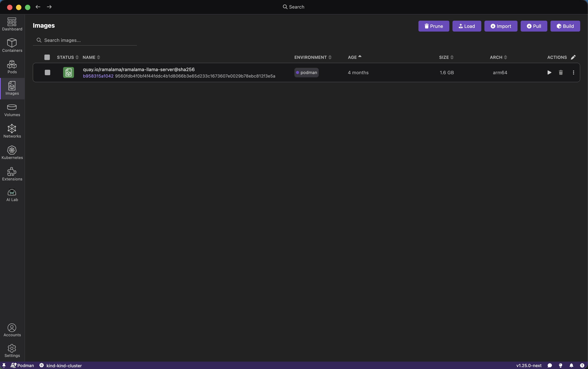Click image name quay.io/ramalama/ramalama-llama-server@sha256

[139, 69]
